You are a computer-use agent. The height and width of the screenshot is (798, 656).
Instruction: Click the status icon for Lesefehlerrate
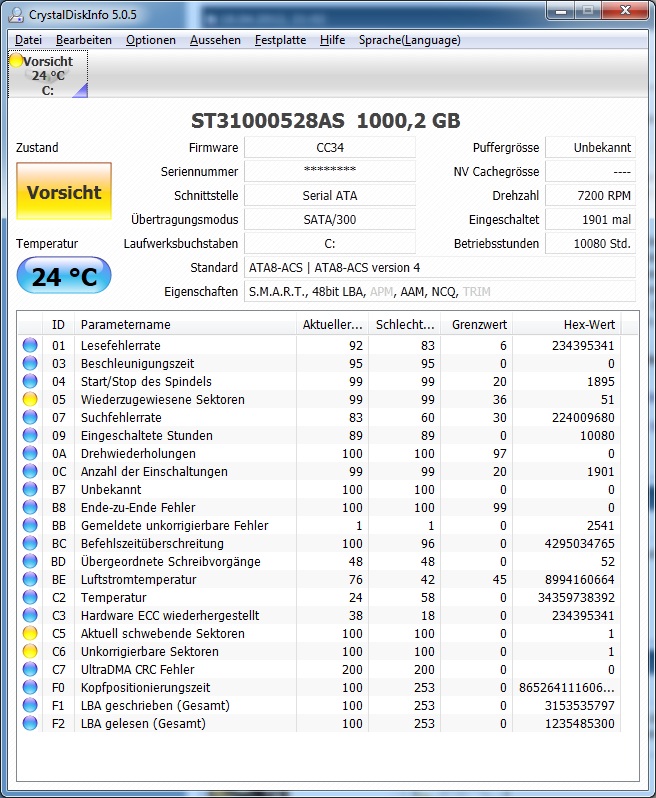(30, 345)
